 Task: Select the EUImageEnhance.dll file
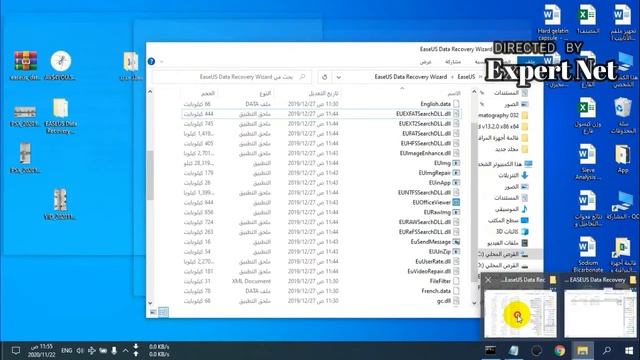425,153
